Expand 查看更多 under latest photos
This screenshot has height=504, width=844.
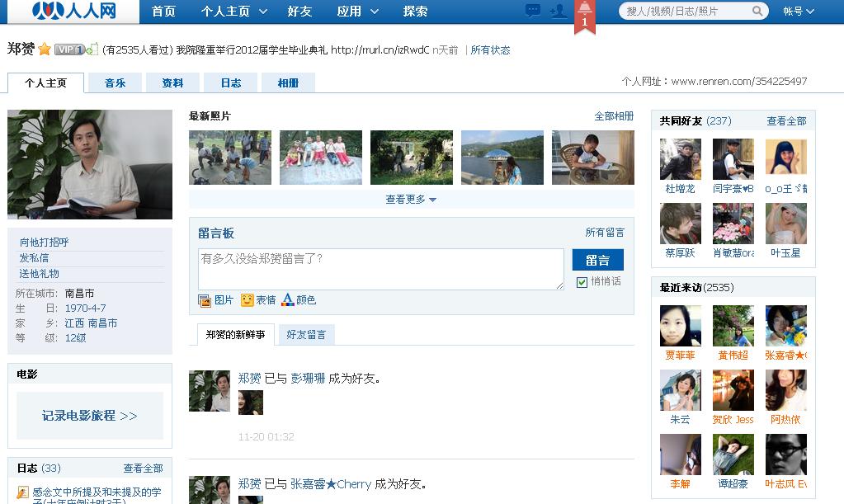click(411, 200)
